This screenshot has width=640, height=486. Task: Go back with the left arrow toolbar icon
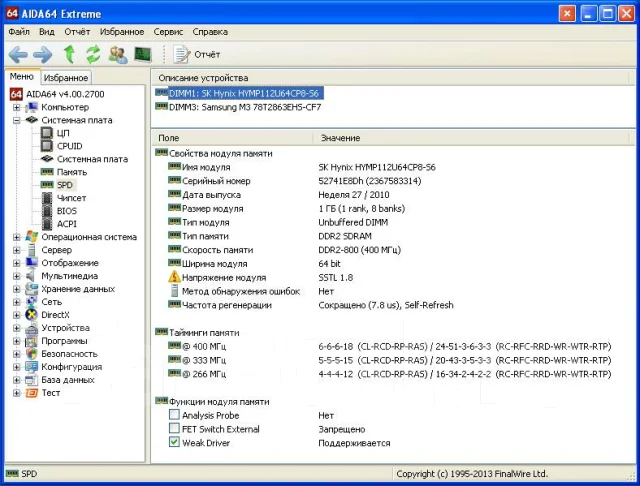(x=18, y=55)
